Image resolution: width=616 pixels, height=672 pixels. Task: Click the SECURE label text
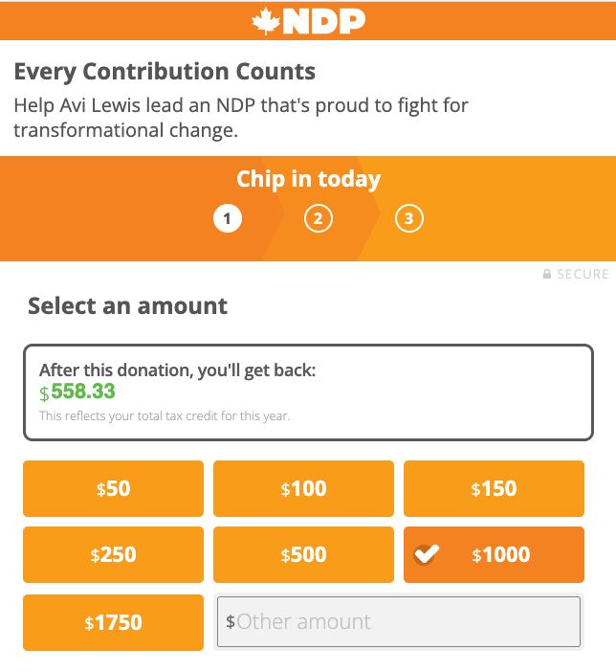click(583, 275)
